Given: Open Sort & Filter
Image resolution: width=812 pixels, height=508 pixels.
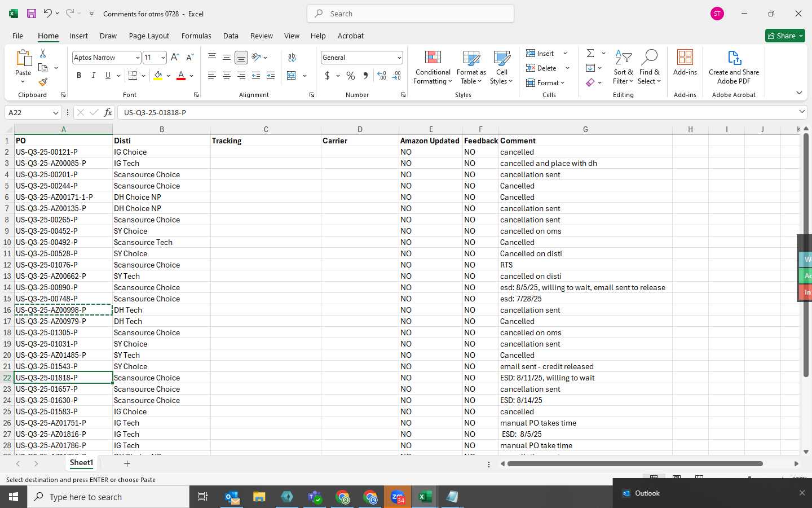Looking at the screenshot, I should 623,67.
